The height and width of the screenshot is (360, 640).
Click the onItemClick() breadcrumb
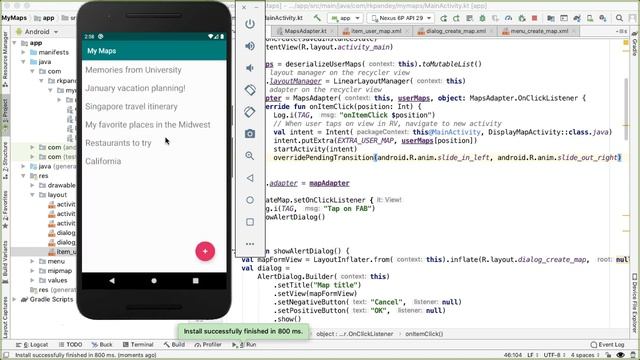424,334
